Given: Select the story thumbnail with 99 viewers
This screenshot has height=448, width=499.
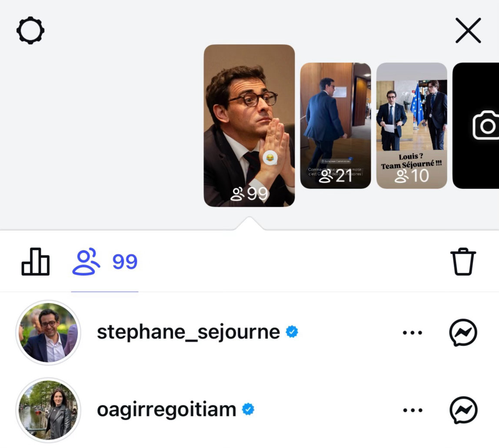Looking at the screenshot, I should tap(249, 125).
